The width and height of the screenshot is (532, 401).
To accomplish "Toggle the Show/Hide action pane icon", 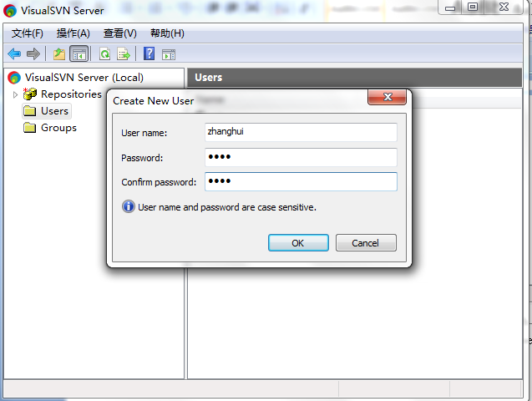I will 169,54.
